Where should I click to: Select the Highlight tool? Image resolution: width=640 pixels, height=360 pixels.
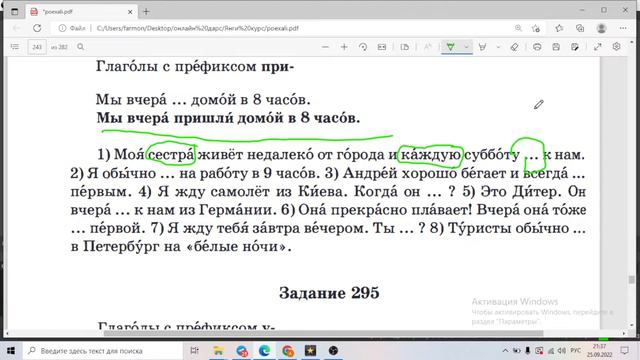pyautogui.click(x=482, y=47)
